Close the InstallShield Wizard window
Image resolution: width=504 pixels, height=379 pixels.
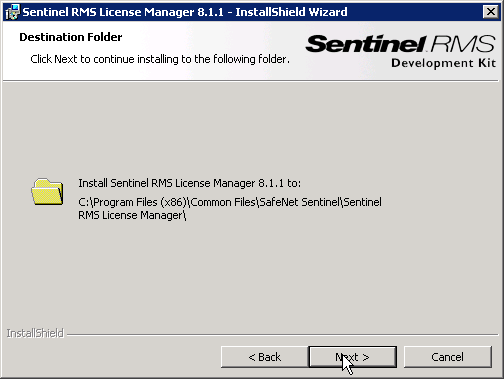point(491,12)
